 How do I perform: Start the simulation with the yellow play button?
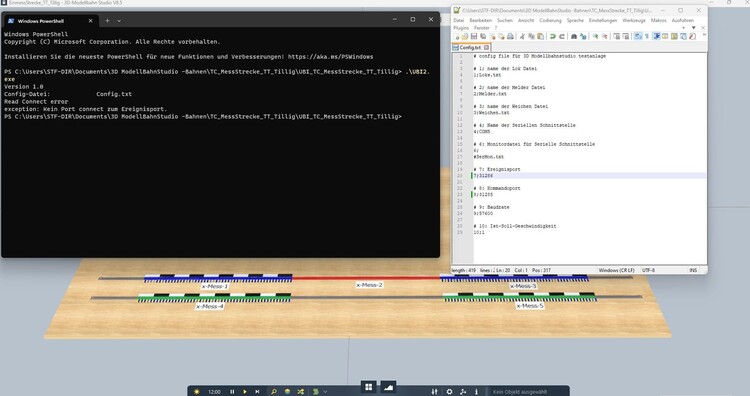[x=245, y=392]
